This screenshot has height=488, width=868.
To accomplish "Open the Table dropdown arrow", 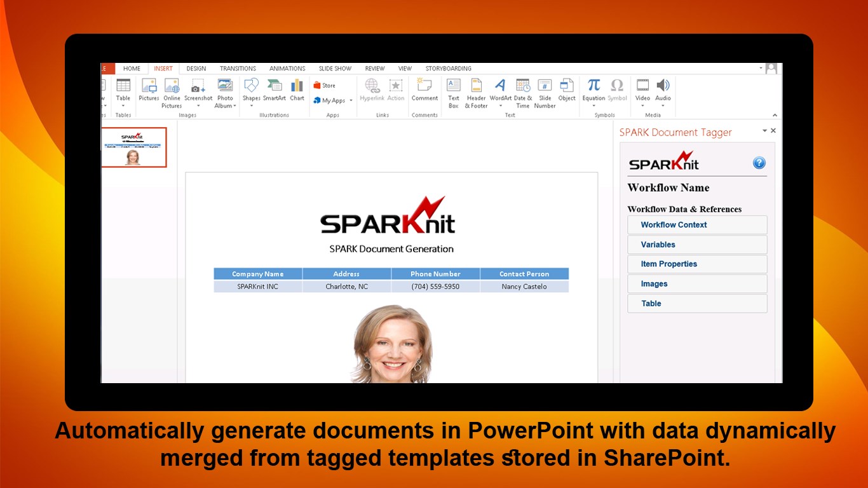I will click(x=123, y=106).
